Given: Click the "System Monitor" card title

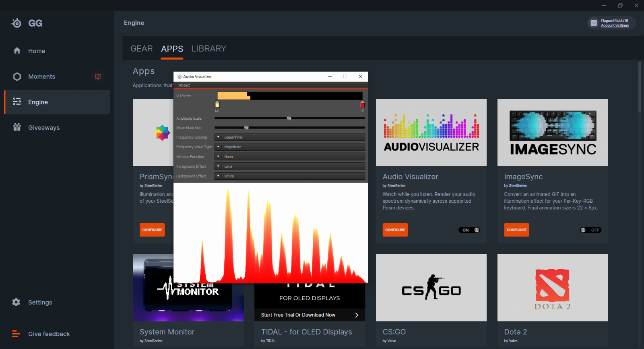Looking at the screenshot, I should 167,332.
